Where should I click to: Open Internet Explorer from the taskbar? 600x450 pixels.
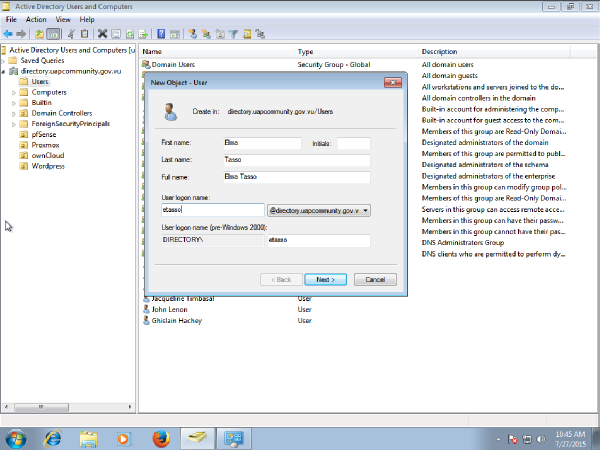52,439
